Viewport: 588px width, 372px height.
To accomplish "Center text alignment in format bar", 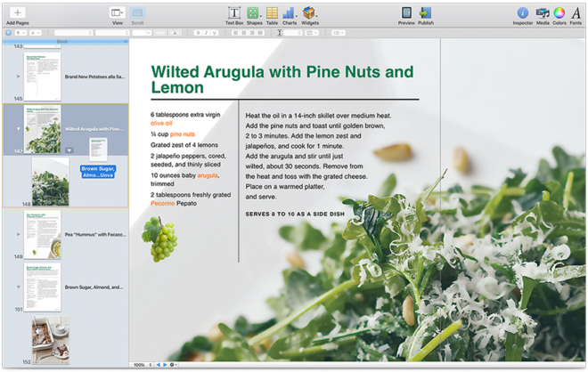I will (x=244, y=33).
